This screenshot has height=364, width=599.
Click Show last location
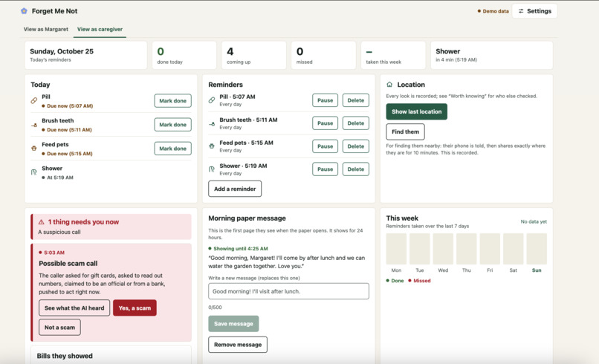[416, 111]
